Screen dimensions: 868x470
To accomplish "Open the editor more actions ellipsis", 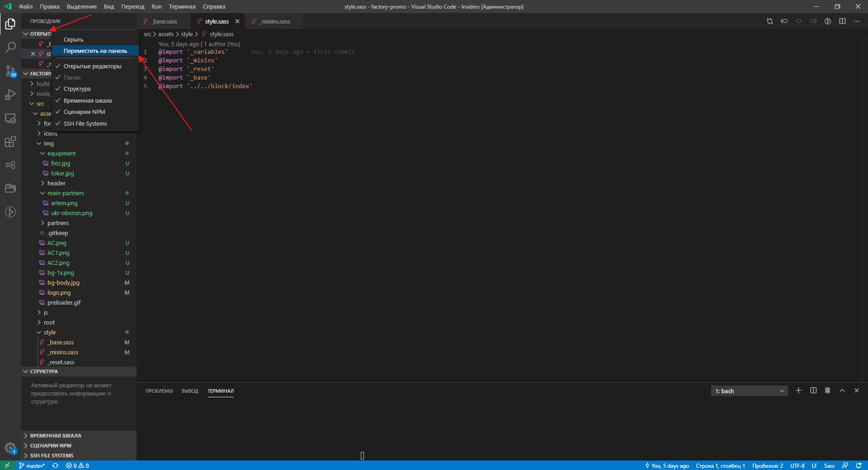I will pyautogui.click(x=857, y=21).
